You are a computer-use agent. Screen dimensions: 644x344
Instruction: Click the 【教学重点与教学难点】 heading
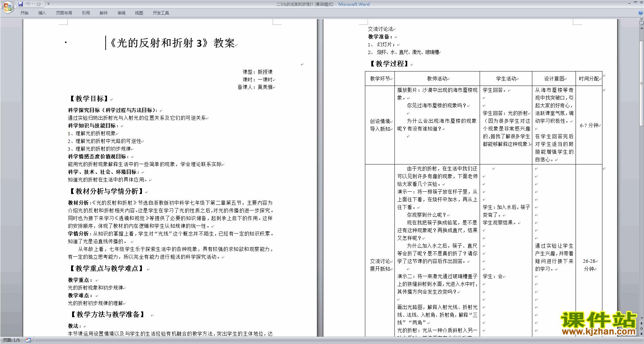click(106, 268)
